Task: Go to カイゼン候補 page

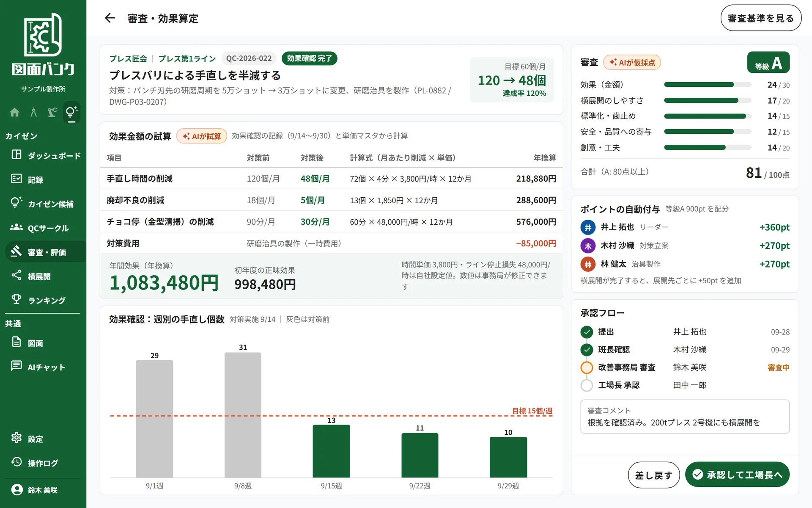Action: (46, 204)
